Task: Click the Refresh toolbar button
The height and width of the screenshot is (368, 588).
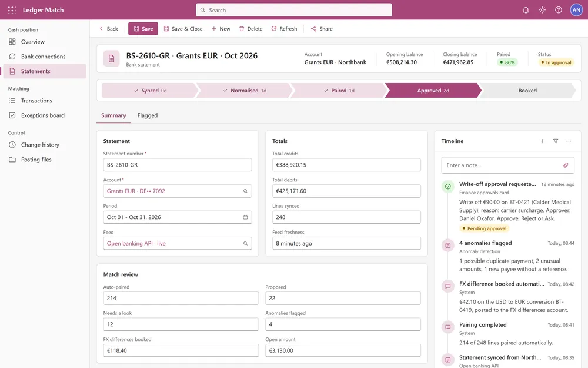Action: [284, 29]
